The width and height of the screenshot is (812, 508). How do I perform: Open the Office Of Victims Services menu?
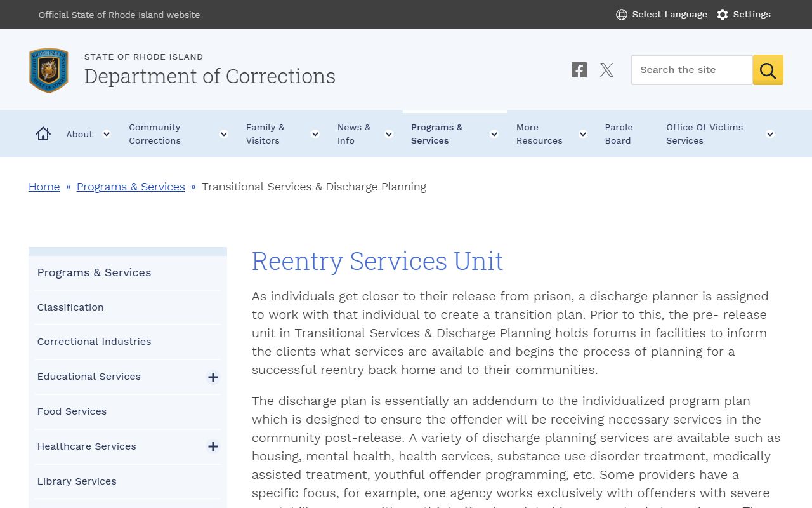[704, 134]
